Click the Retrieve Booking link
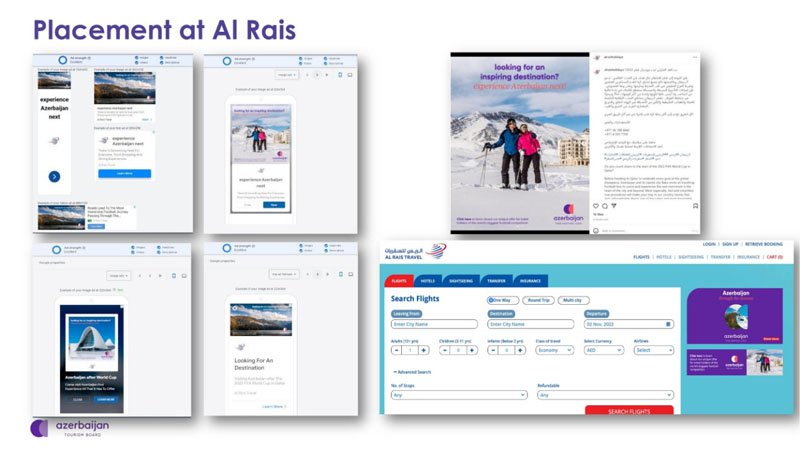 coord(767,244)
